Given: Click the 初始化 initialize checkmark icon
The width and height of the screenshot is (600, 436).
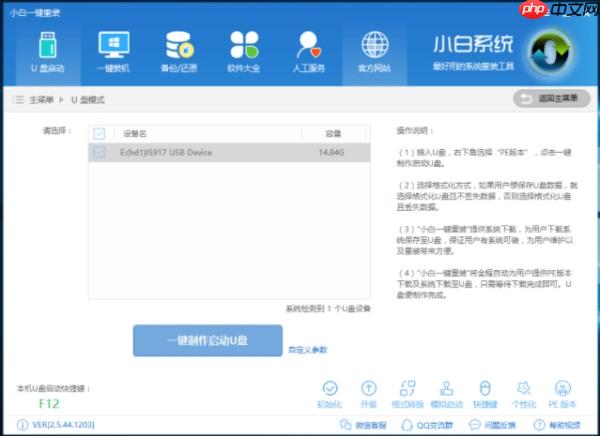Looking at the screenshot, I should pyautogui.click(x=330, y=388).
